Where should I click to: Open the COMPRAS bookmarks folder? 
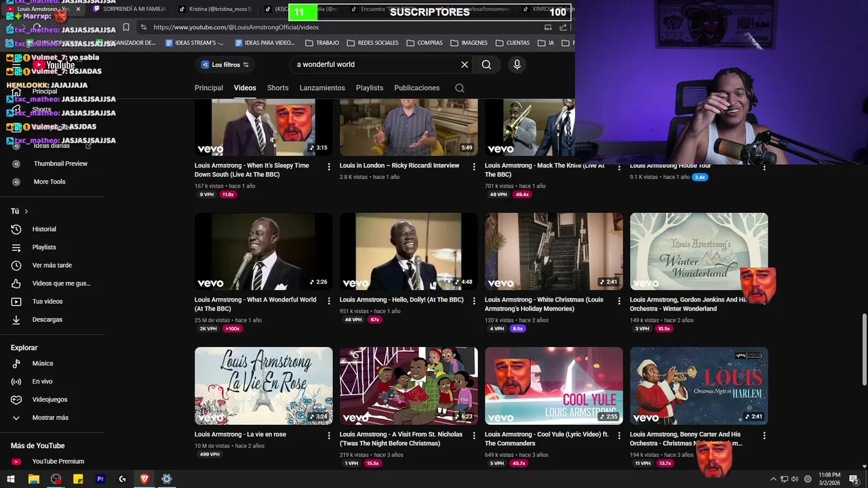[425, 43]
